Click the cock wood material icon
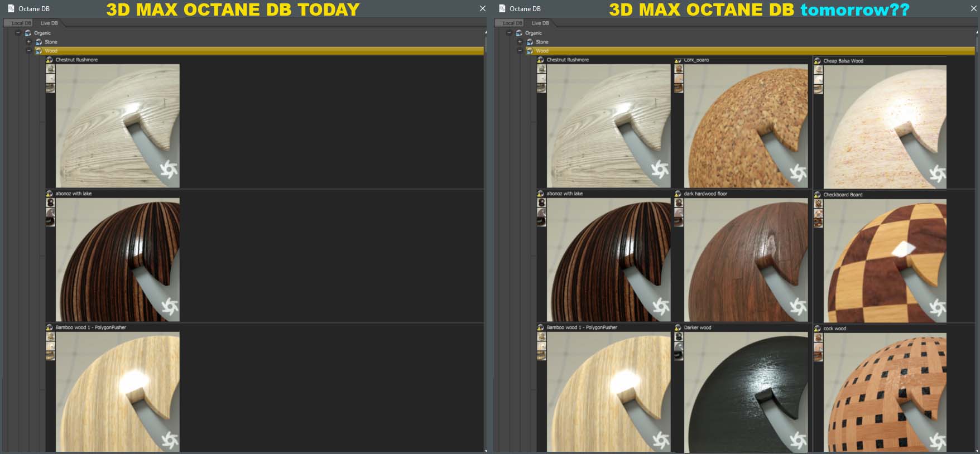The image size is (980, 454). (x=818, y=329)
